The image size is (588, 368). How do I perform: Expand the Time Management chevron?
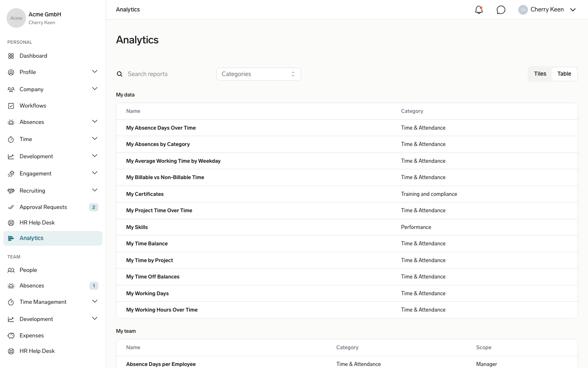click(95, 301)
